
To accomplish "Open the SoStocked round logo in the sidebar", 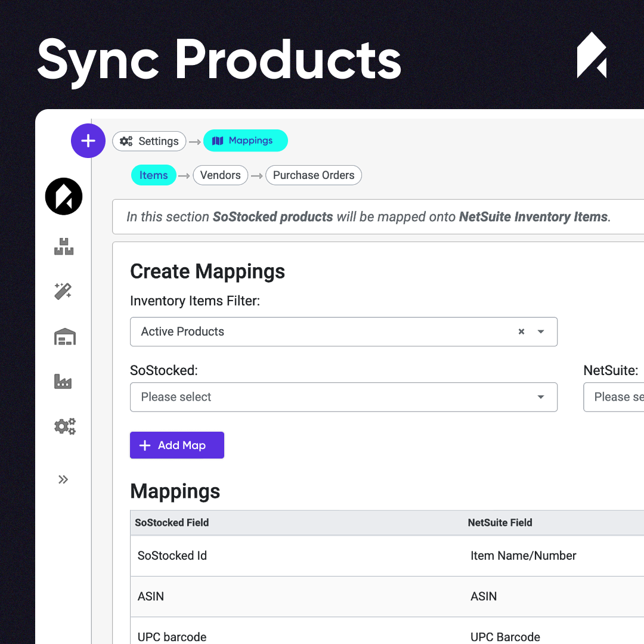I will tap(64, 196).
